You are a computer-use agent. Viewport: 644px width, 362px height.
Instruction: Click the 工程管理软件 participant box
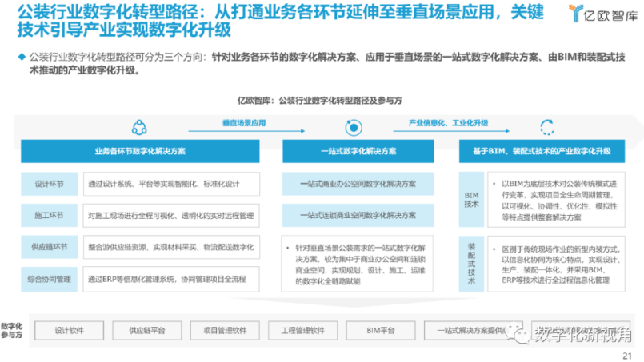click(x=302, y=330)
